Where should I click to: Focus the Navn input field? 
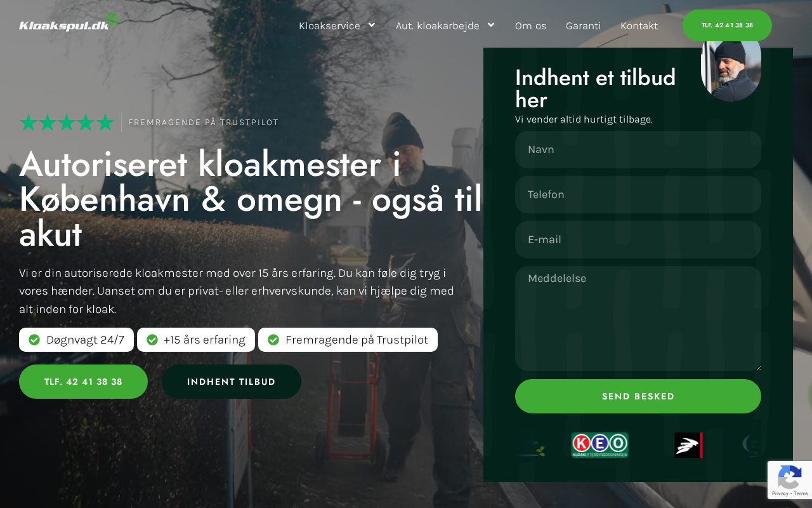click(x=638, y=150)
